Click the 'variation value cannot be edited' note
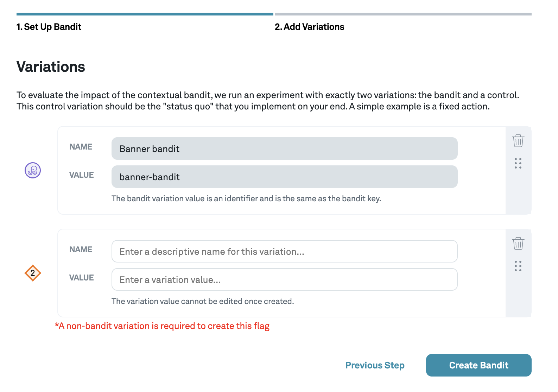The image size is (558, 392). (x=203, y=301)
